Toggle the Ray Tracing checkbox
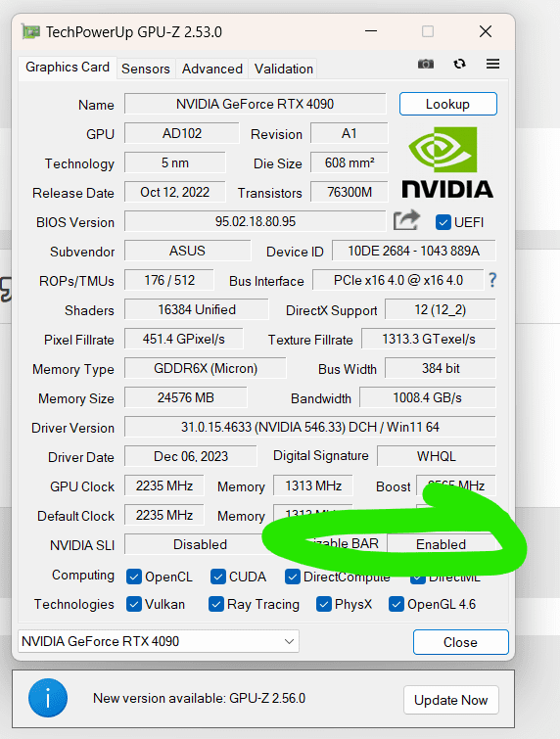Screen dimensions: 560x739 point(216,604)
